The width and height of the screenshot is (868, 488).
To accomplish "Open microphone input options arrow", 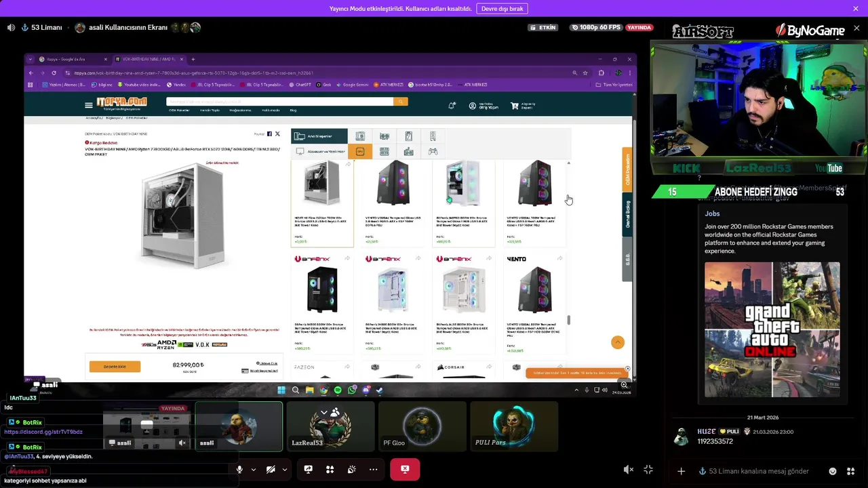I will [254, 469].
